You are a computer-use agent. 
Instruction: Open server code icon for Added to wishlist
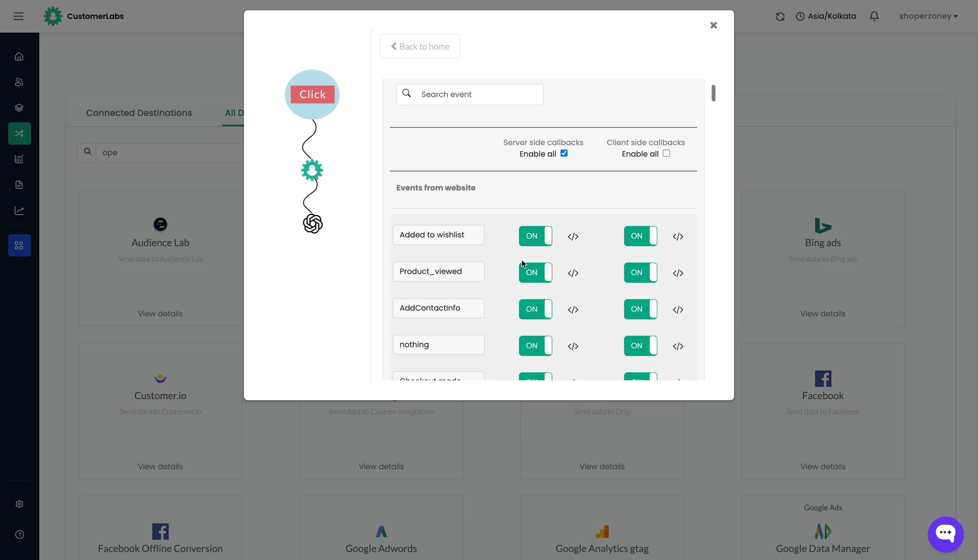573,237
